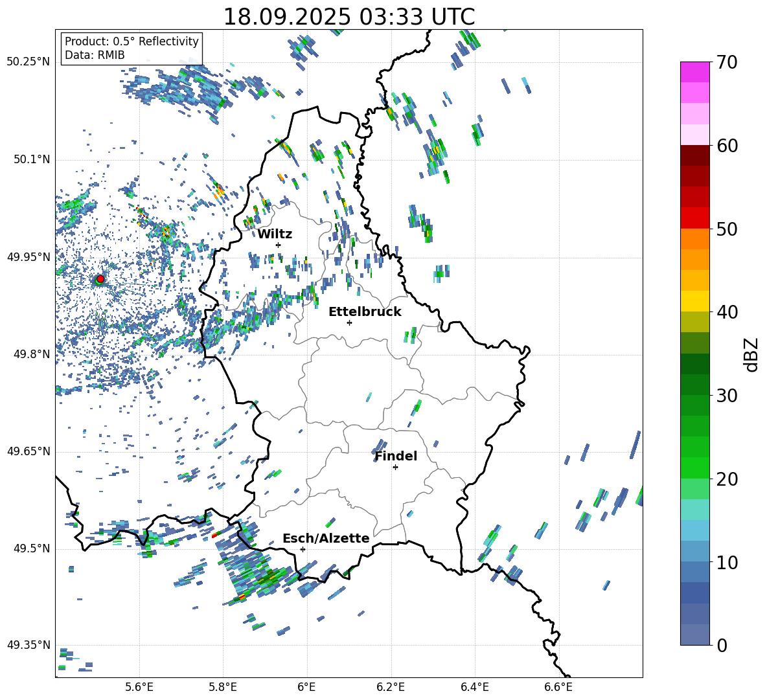Screen dimensions: 767x700
Task: Click the 49.5°N latitude label
Action: (x=31, y=548)
